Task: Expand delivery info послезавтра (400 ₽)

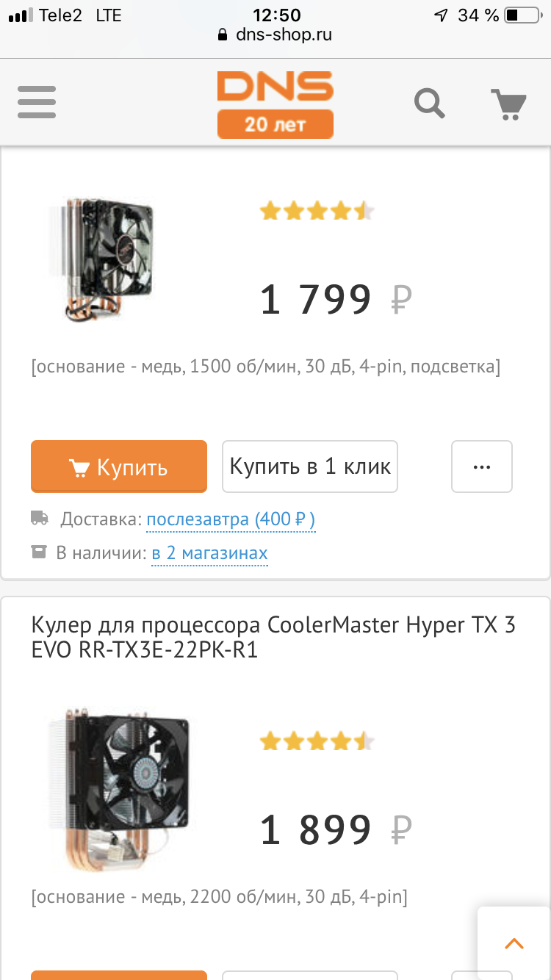Action: tap(231, 520)
